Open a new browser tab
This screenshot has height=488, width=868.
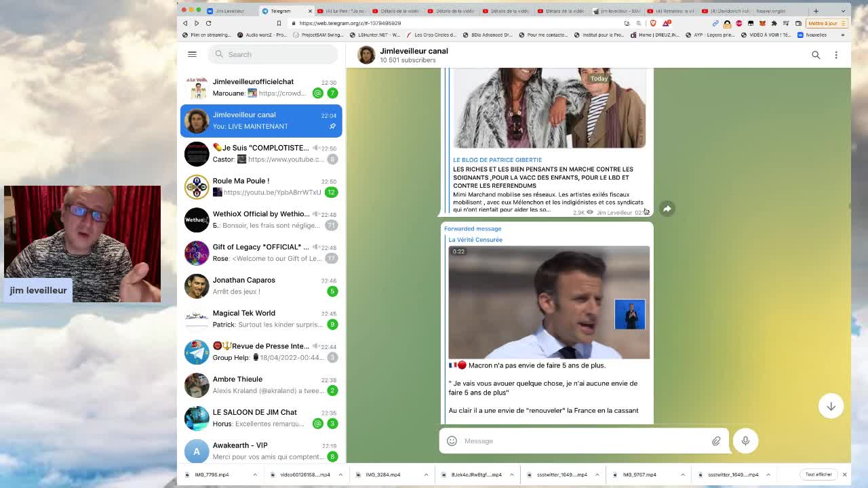click(x=816, y=11)
